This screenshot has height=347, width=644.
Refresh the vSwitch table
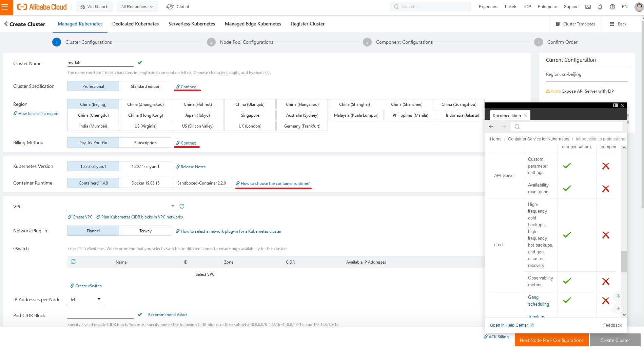[x=73, y=262]
